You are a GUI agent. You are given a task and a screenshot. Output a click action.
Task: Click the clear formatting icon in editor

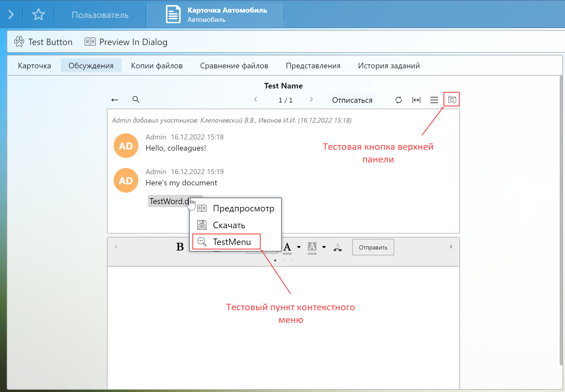[x=338, y=247]
